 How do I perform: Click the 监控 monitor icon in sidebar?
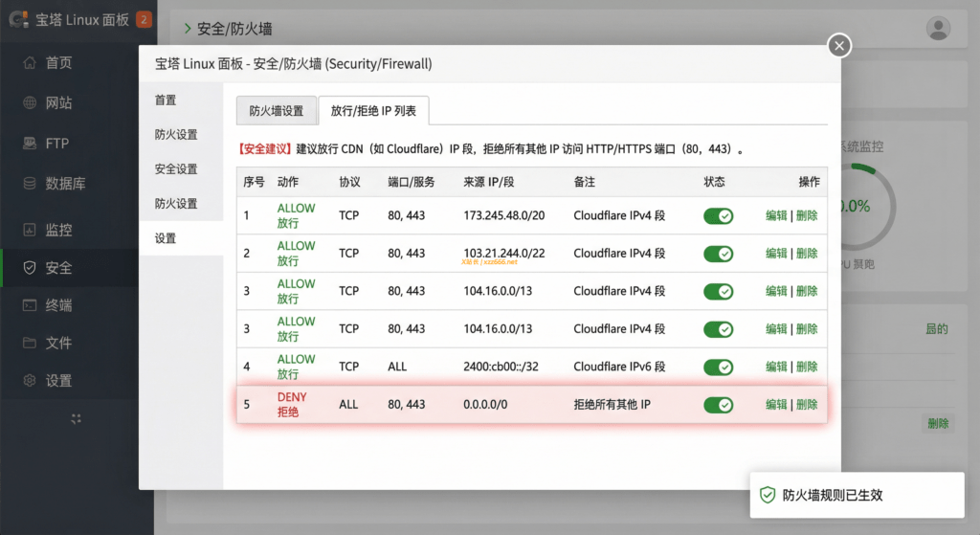[30, 230]
